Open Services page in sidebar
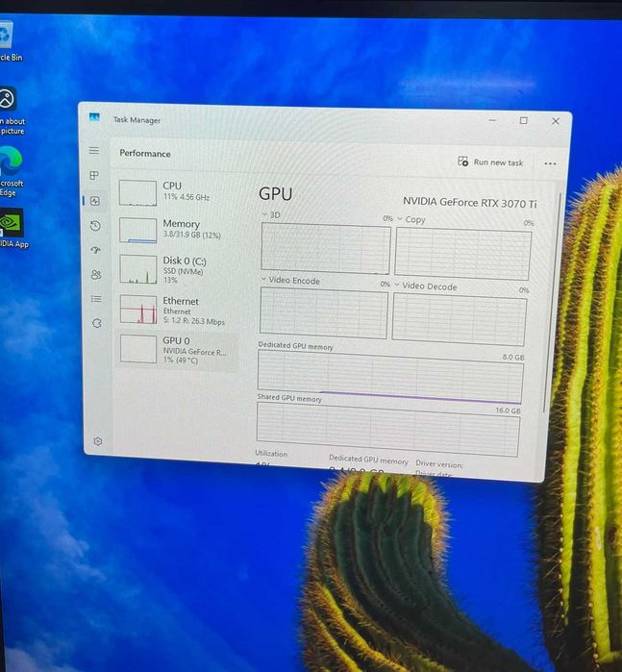622x672 pixels. (97, 323)
